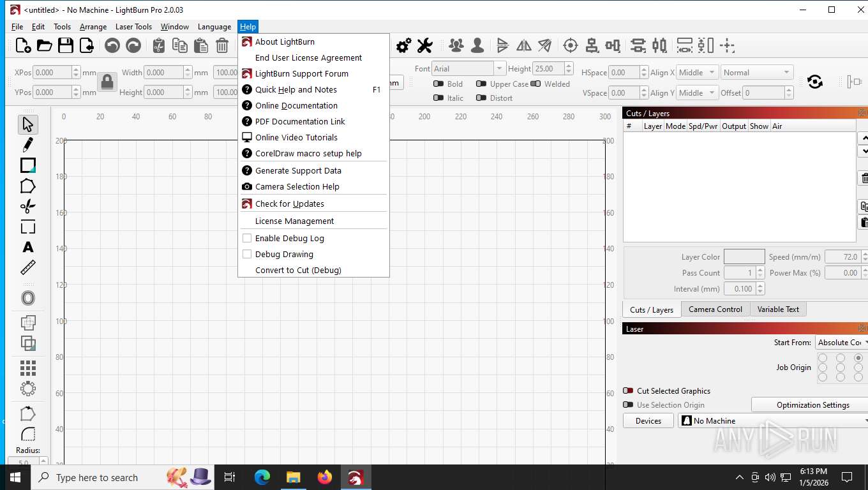Click the HSpace spinner arrows
The width and height of the screenshot is (868, 490).
(644, 73)
